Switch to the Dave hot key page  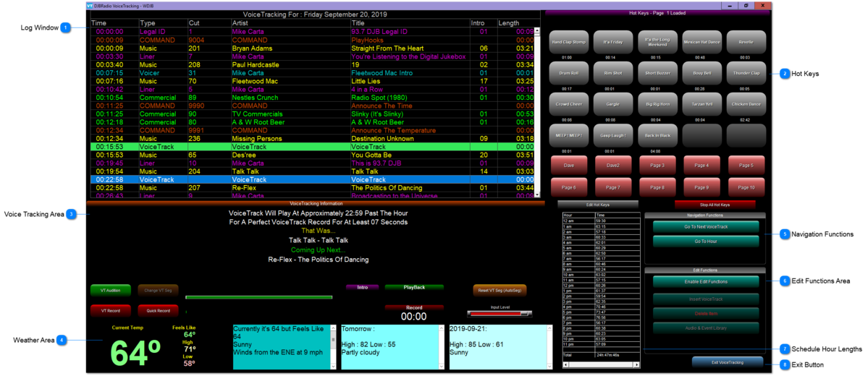coord(569,166)
